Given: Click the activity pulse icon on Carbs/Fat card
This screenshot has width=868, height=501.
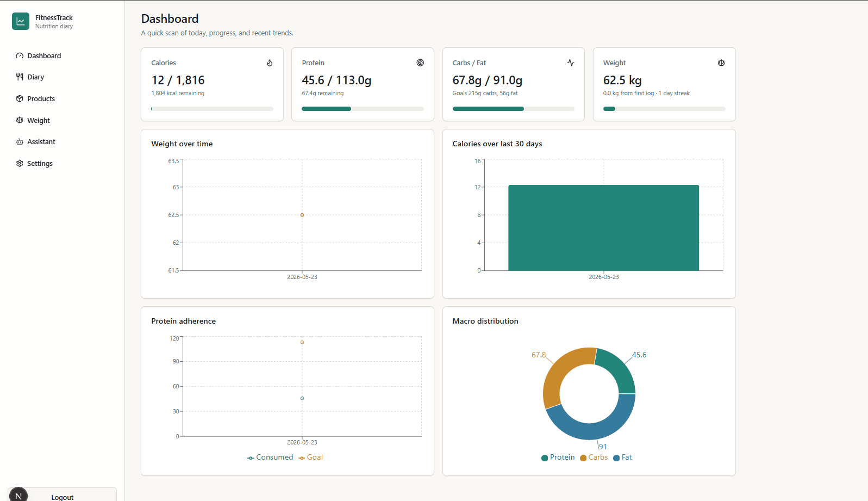Looking at the screenshot, I should 571,63.
